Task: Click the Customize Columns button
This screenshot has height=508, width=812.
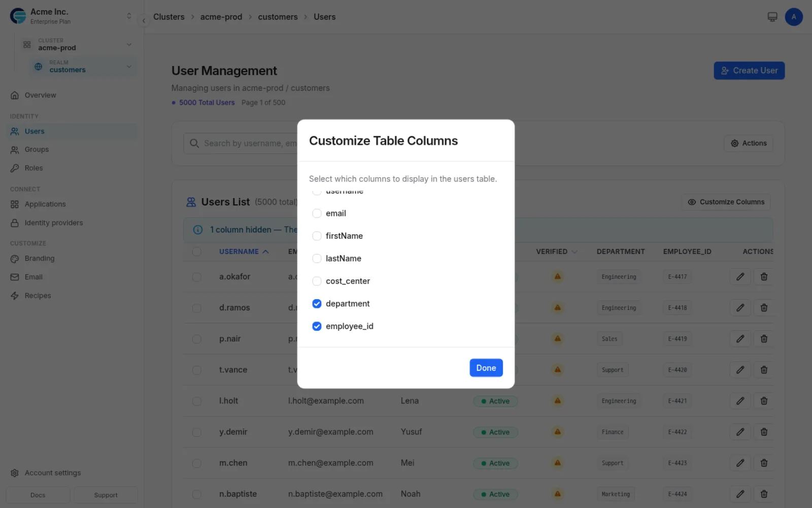Action: point(726,202)
